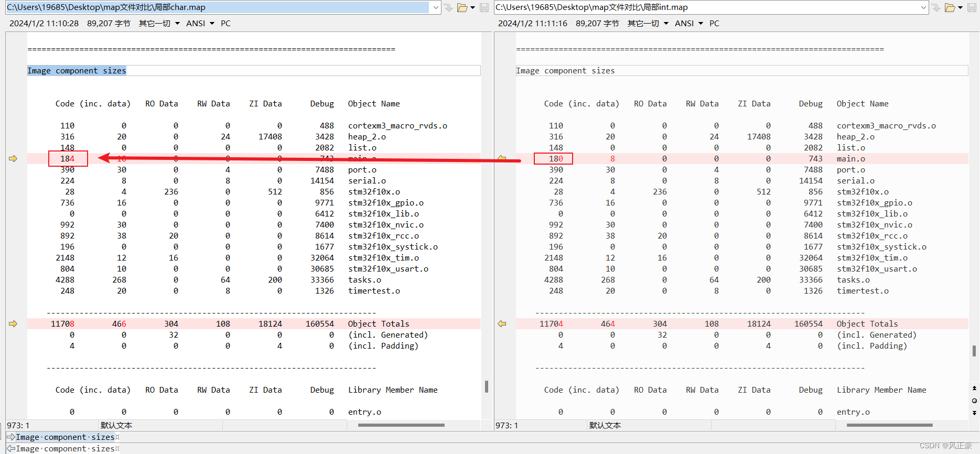Click port.o in the left pane
This screenshot has width=980, height=454.
(362, 169)
